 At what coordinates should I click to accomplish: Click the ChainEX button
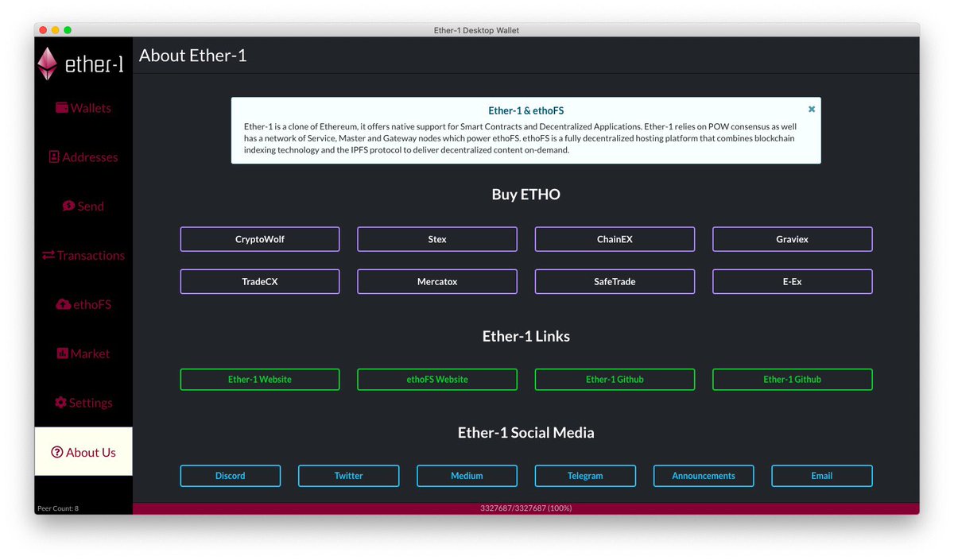tap(615, 238)
